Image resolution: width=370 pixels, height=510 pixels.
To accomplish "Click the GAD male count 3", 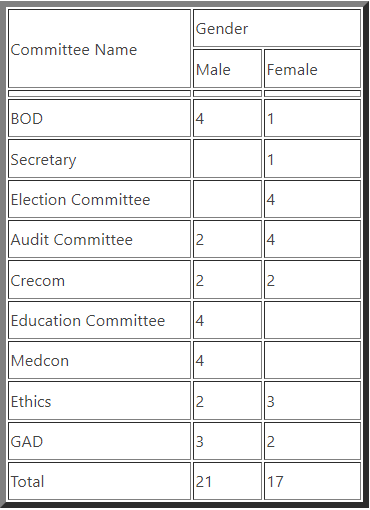I will [x=227, y=441].
